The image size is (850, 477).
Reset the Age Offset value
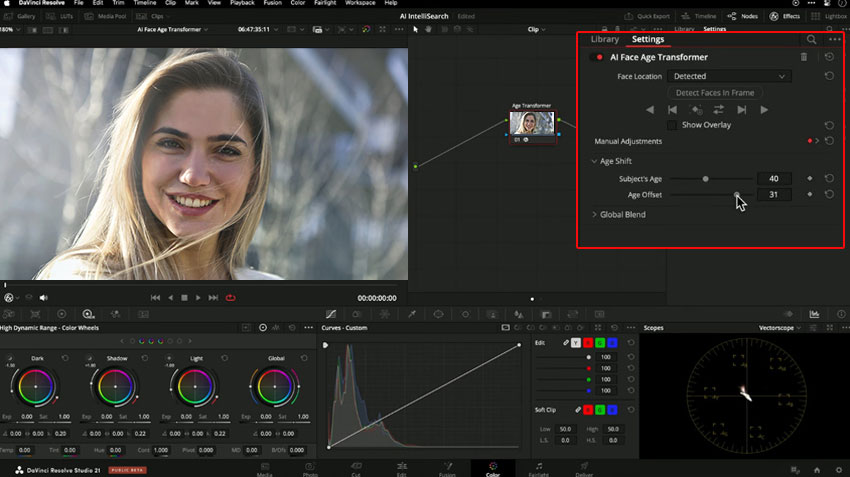(829, 194)
